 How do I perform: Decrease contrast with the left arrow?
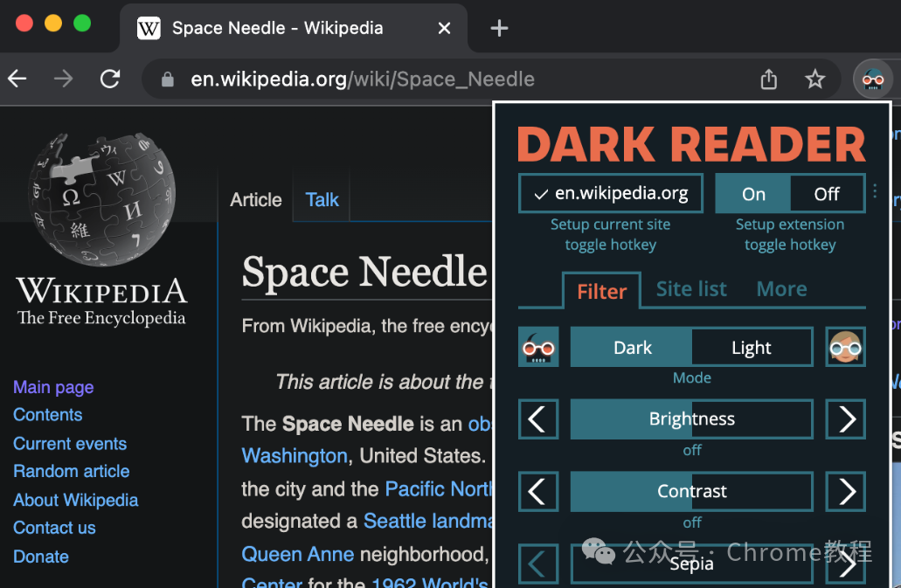pos(538,492)
